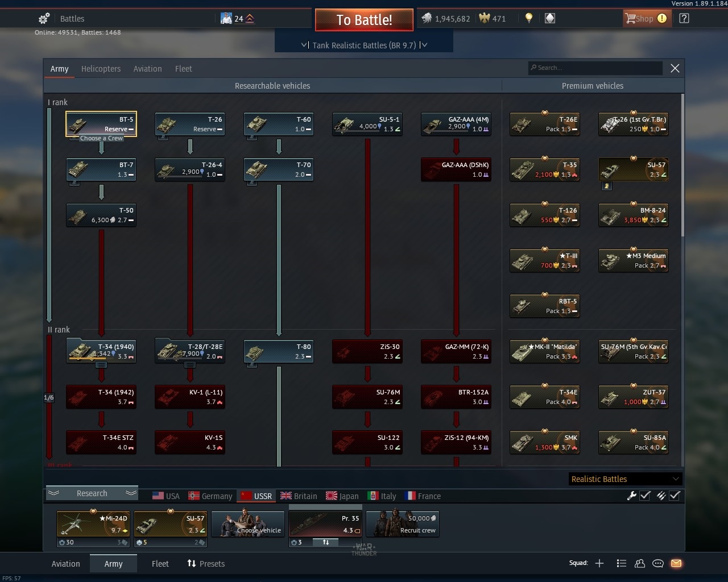
Task: Open the Realistic Battles dropdown
Action: 624,479
